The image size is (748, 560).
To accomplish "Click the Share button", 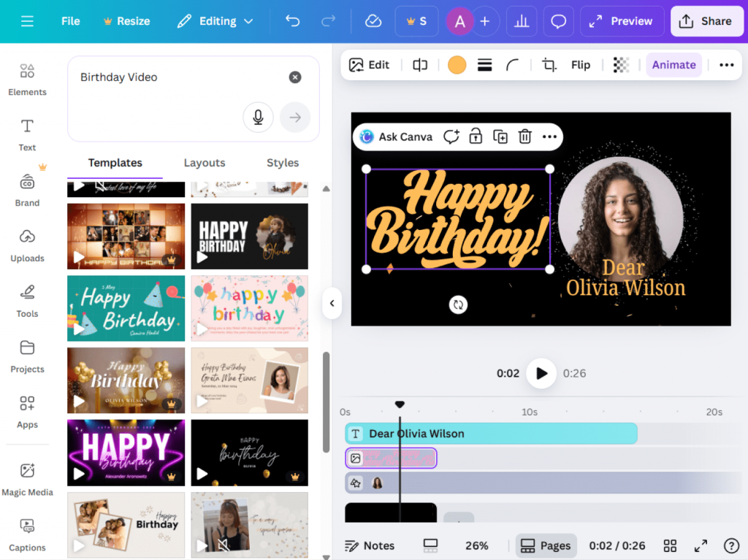I will tap(706, 21).
